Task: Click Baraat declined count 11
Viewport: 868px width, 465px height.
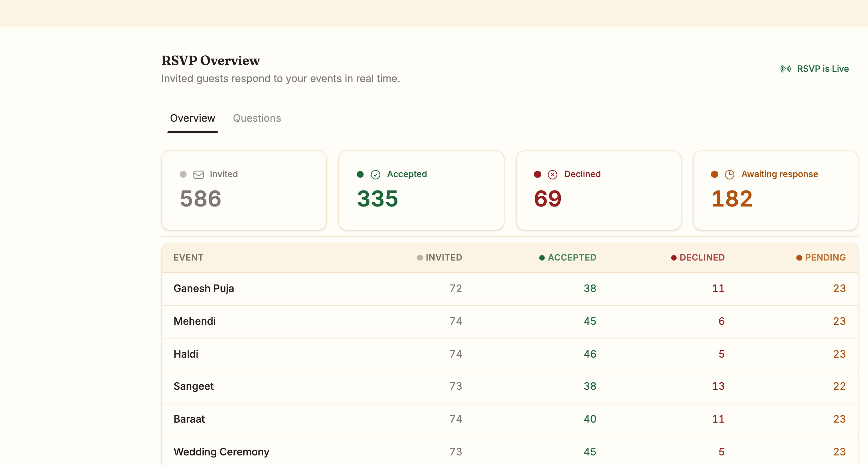Action: pos(718,419)
